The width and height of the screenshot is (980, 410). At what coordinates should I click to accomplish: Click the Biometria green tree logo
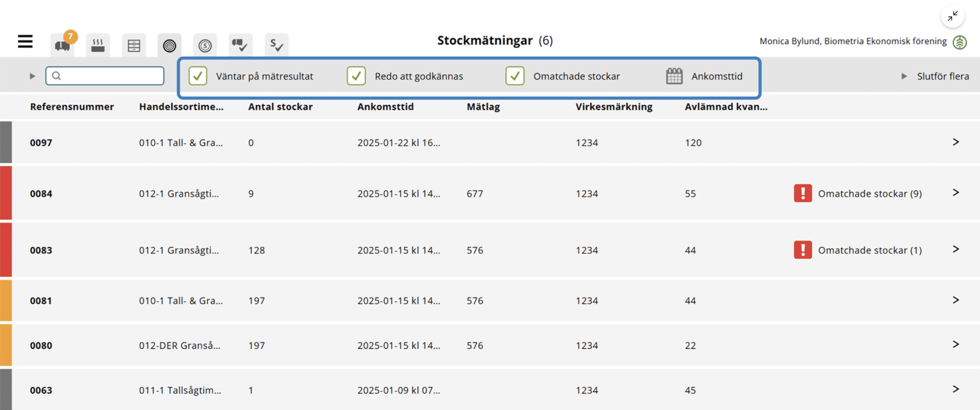960,42
